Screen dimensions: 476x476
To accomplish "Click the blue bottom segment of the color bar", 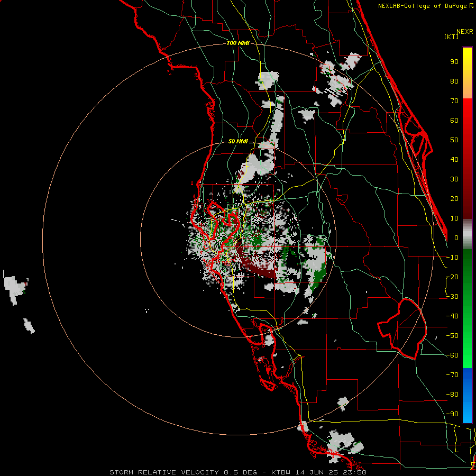I will 467,396.
